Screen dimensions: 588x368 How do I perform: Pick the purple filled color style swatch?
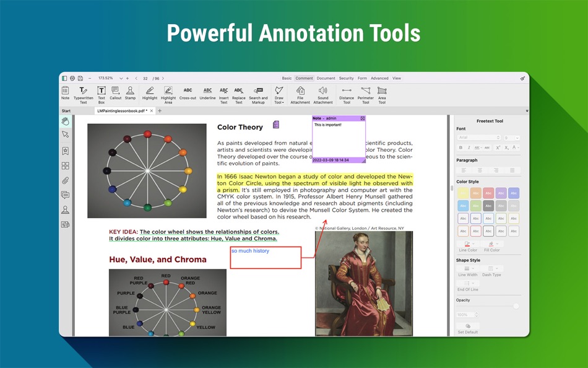[x=501, y=193]
